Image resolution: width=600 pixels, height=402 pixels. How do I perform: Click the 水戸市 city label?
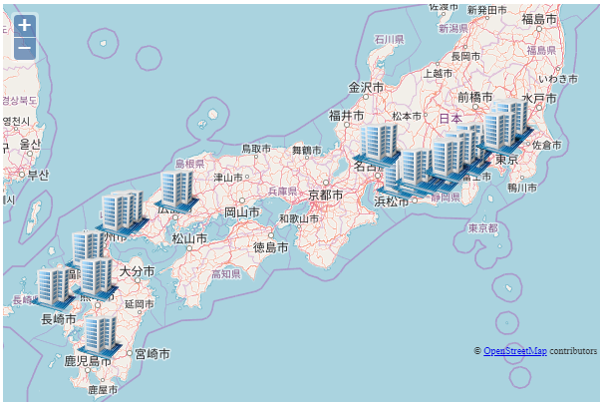click(x=539, y=98)
